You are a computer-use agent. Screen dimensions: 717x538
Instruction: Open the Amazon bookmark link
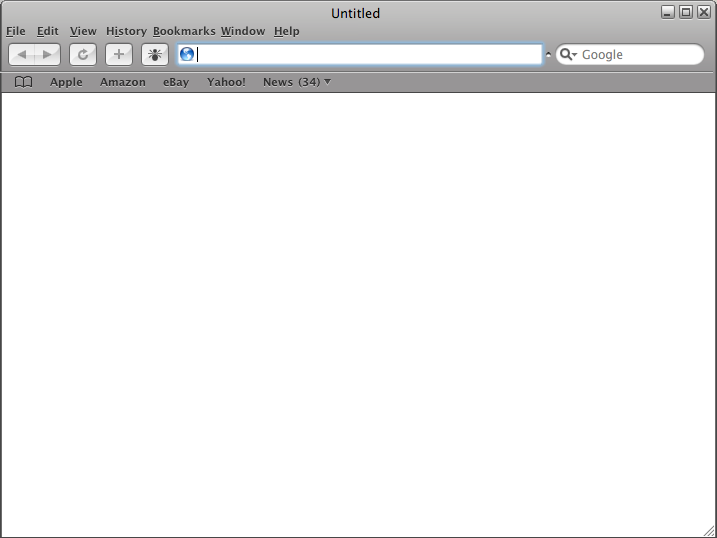tap(123, 82)
